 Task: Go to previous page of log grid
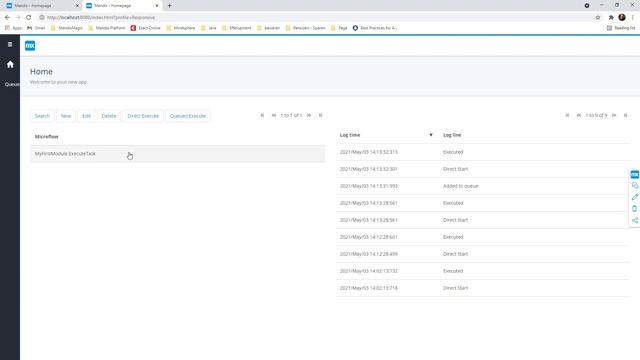point(578,116)
